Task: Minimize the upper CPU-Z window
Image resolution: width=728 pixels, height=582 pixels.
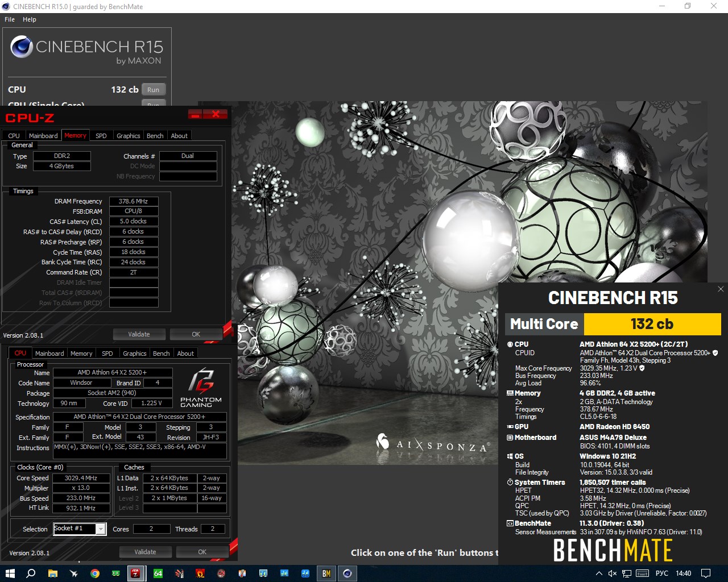Action: pos(195,115)
